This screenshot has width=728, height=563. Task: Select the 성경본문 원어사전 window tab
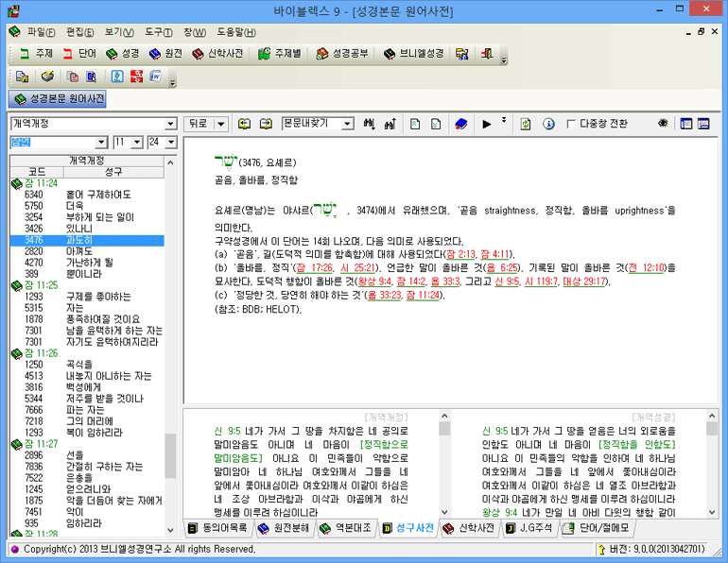58,99
